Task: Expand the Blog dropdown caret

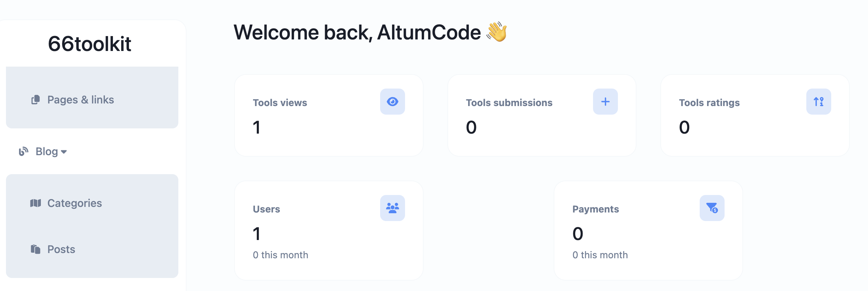Action: [64, 152]
